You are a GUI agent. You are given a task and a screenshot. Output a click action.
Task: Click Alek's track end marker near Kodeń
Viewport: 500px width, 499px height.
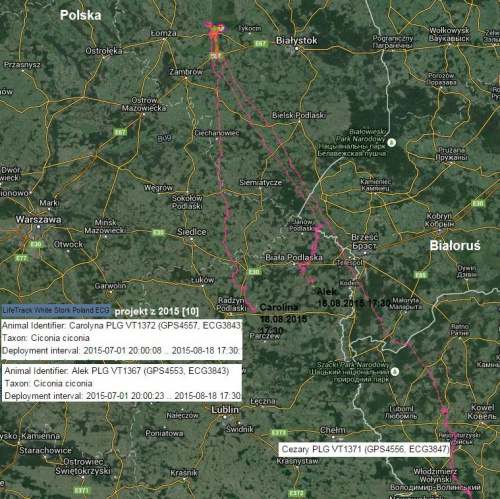(x=313, y=286)
